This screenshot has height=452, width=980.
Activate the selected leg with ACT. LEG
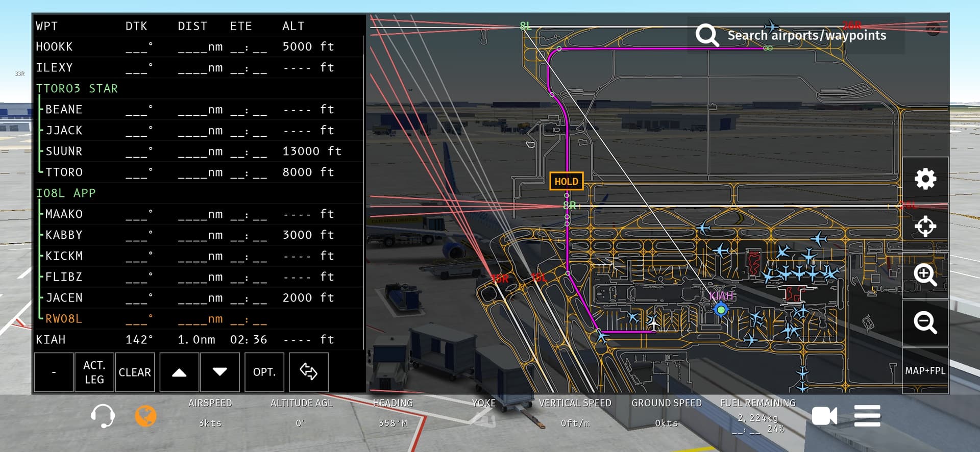[94, 372]
